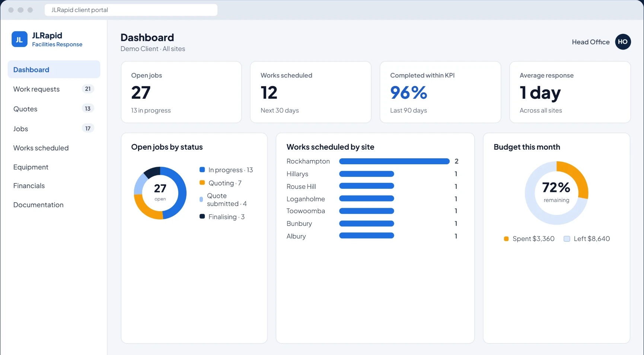Image resolution: width=644 pixels, height=355 pixels.
Task: Click the Left budget legend swatch
Action: point(567,239)
